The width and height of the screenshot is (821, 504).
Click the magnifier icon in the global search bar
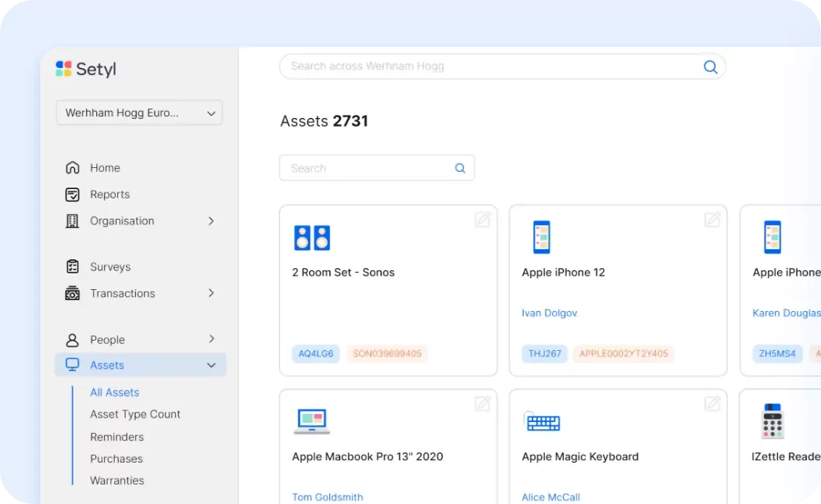tap(711, 66)
